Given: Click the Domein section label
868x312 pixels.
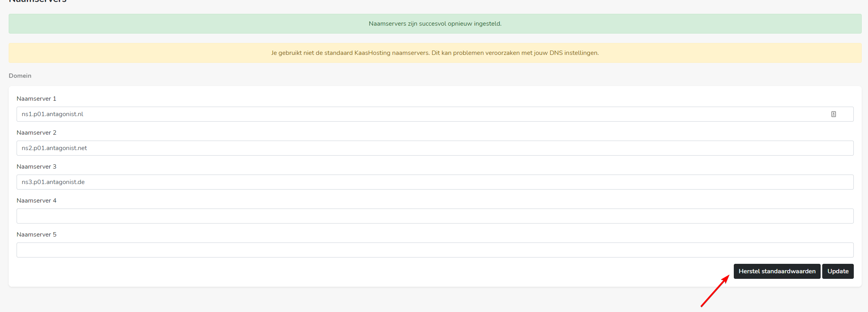Looking at the screenshot, I should [x=20, y=76].
